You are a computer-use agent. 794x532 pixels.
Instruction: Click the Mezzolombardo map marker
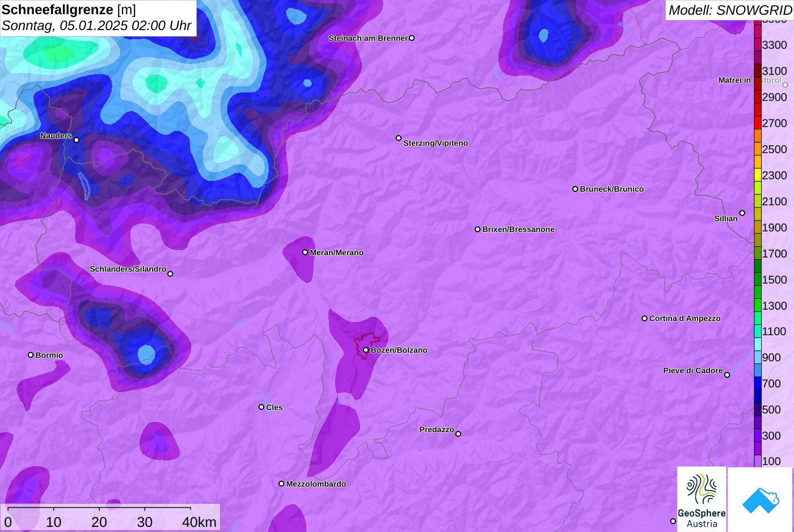(x=281, y=484)
